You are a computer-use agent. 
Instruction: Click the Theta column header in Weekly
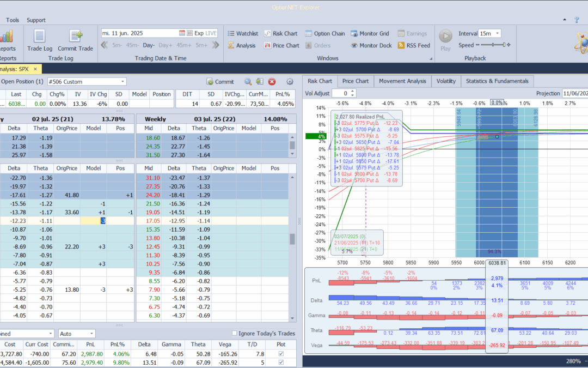click(199, 168)
